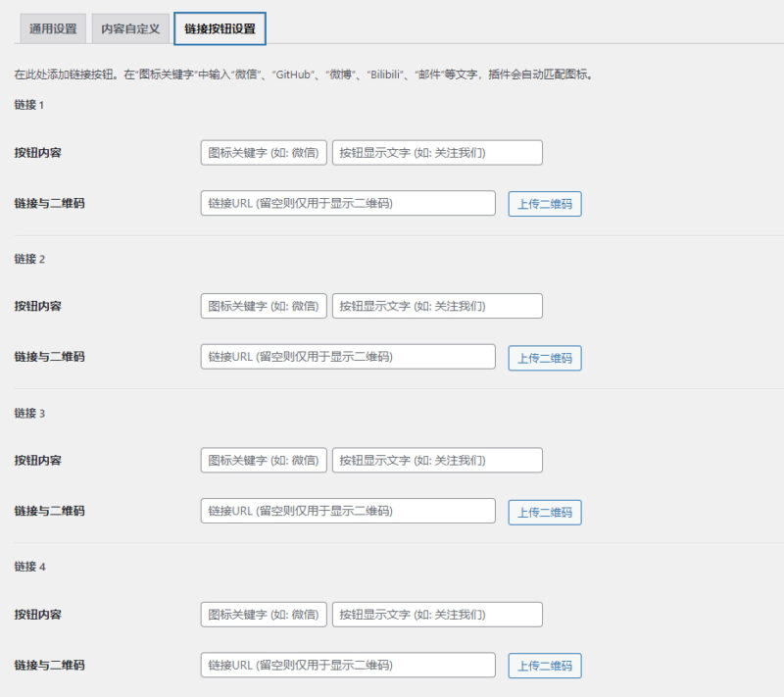Screen dimensions: 784x697
Task: Click the 链接 1 section heading
Action: coord(29,103)
